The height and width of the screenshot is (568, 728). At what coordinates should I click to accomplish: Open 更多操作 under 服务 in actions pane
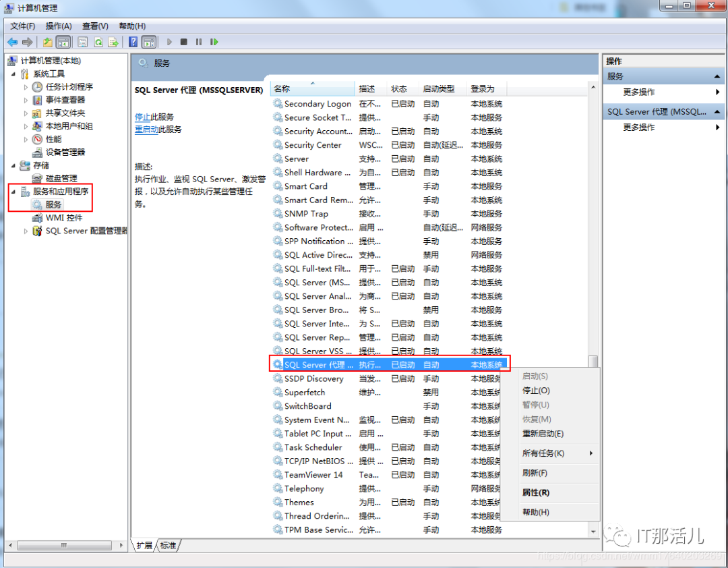point(664,92)
